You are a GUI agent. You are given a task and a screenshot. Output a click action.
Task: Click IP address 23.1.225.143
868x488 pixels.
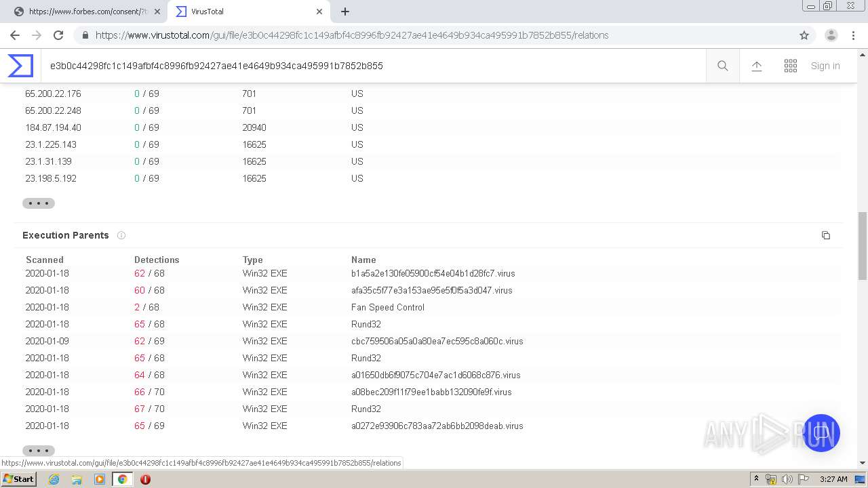point(51,144)
